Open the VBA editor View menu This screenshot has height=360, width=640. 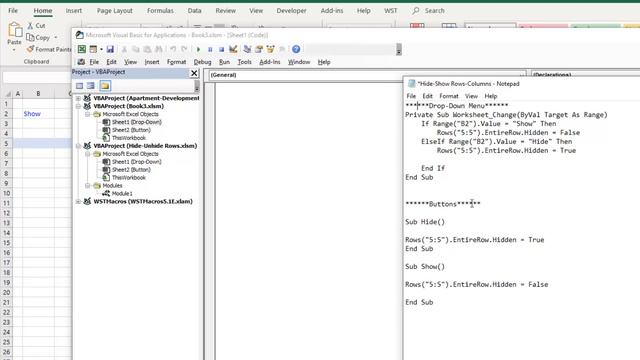(x=131, y=62)
